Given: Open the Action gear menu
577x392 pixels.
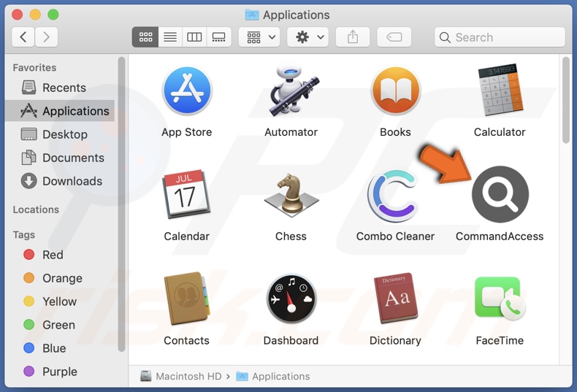Looking at the screenshot, I should tap(308, 37).
